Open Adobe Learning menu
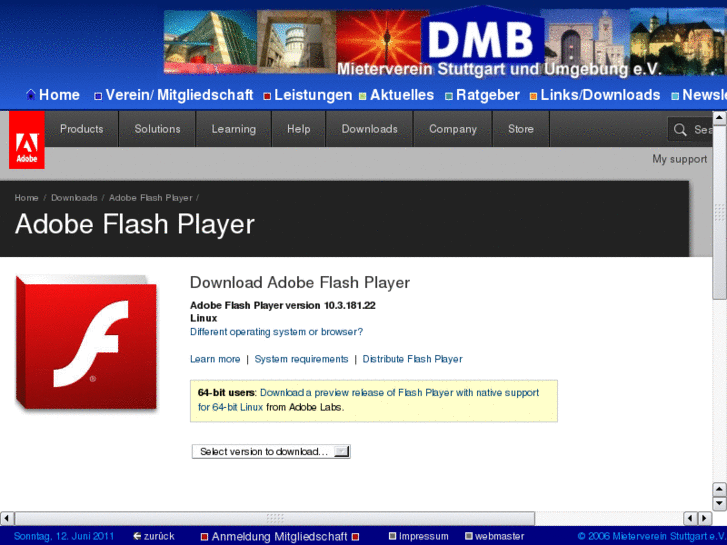This screenshot has width=727, height=545. coord(233,129)
